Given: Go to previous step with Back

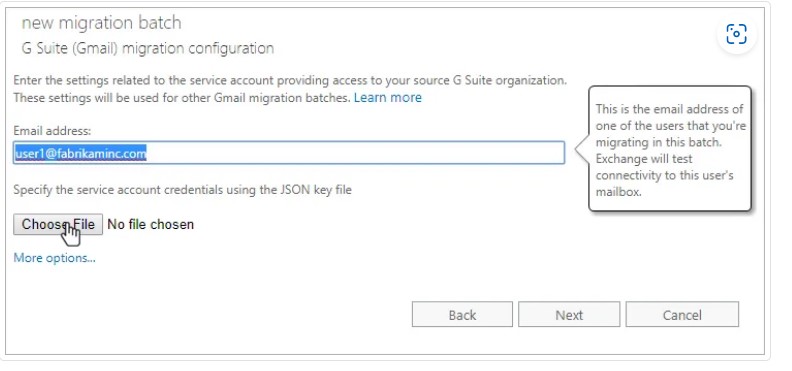Looking at the screenshot, I should click(462, 314).
